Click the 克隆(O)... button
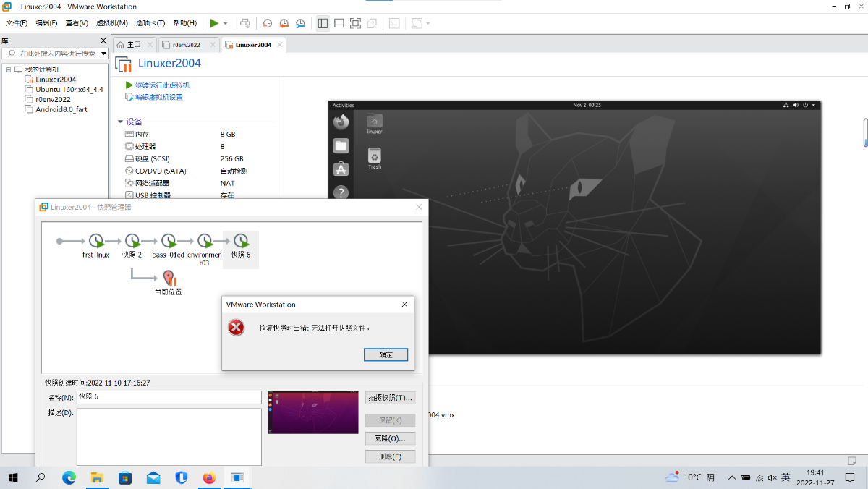The height and width of the screenshot is (489, 868). [x=391, y=438]
